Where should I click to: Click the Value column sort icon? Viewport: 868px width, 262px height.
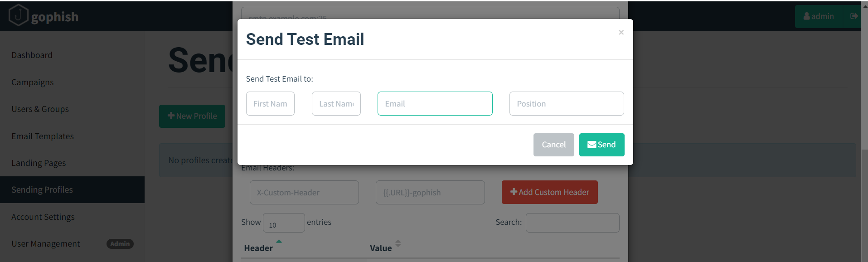coord(398,243)
